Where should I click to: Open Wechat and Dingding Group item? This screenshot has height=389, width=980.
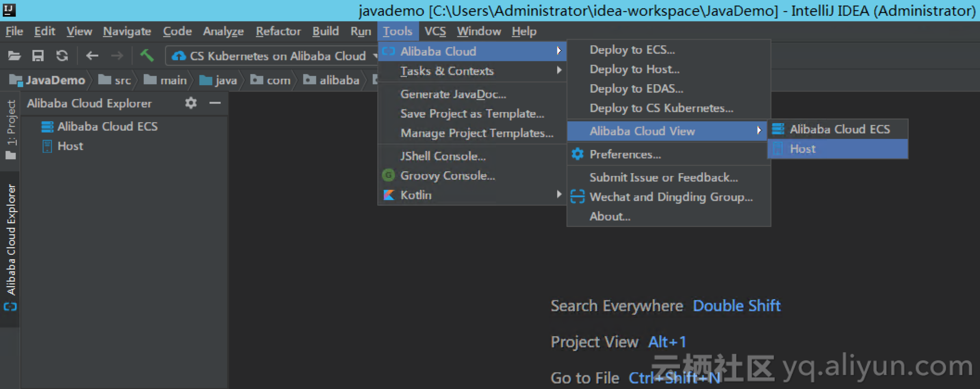pos(669,197)
